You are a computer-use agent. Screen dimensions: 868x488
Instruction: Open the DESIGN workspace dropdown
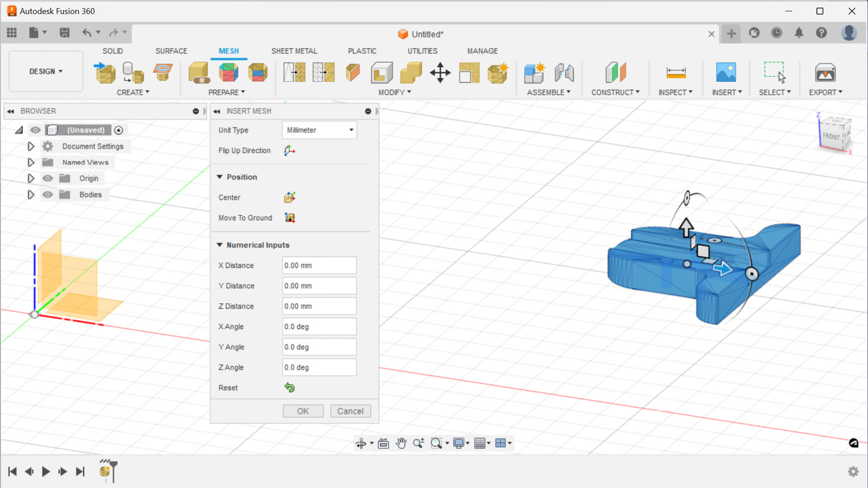coord(46,71)
